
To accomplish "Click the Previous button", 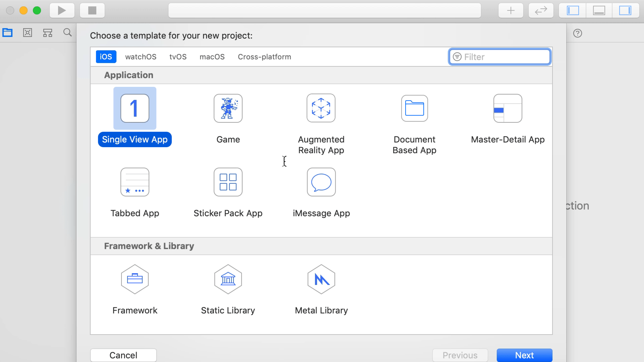I will [460, 355].
